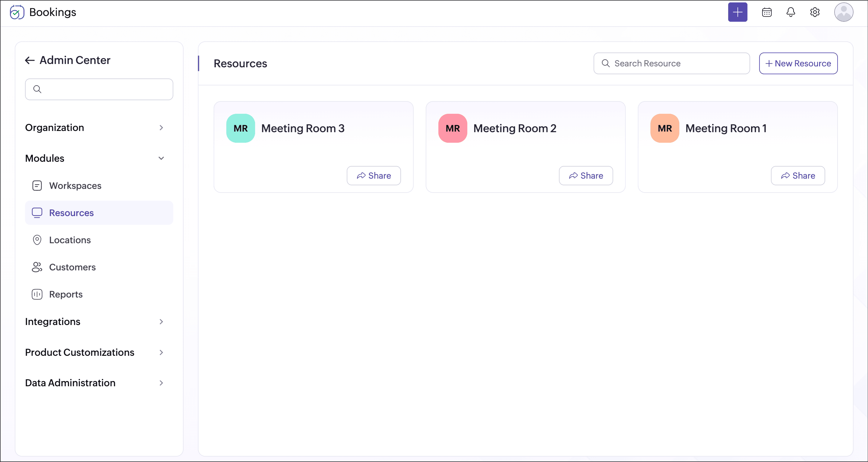Collapse the Modules section chevron
Image resolution: width=868 pixels, height=462 pixels.
pyautogui.click(x=161, y=158)
